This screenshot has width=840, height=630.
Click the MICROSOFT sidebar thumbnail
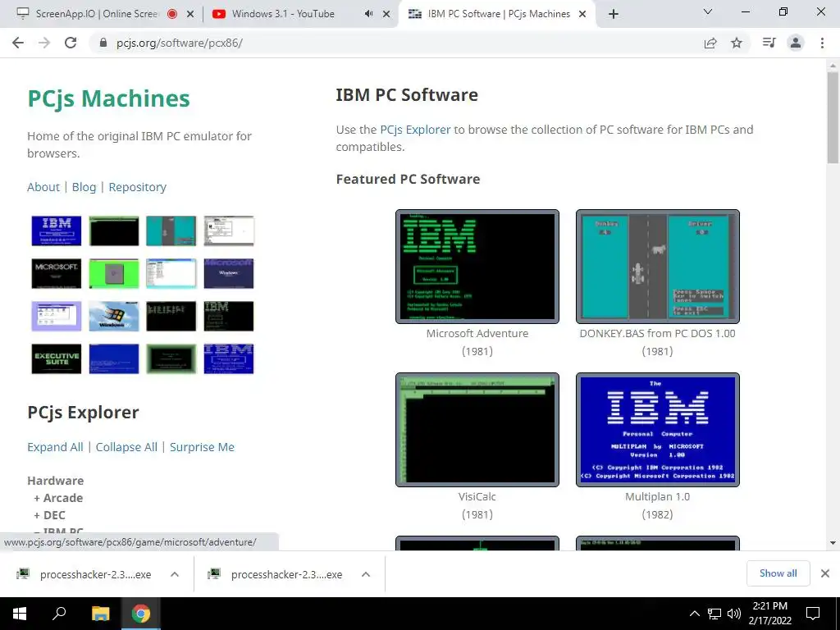click(x=57, y=274)
